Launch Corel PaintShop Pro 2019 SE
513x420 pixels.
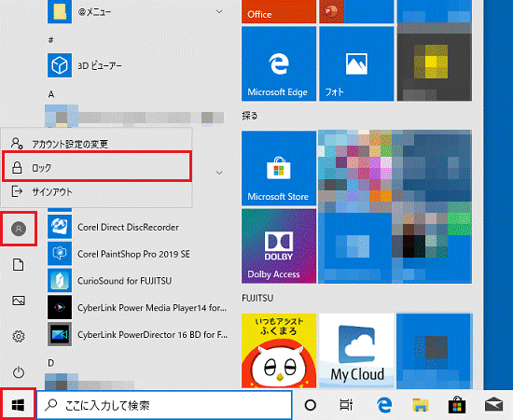(137, 254)
